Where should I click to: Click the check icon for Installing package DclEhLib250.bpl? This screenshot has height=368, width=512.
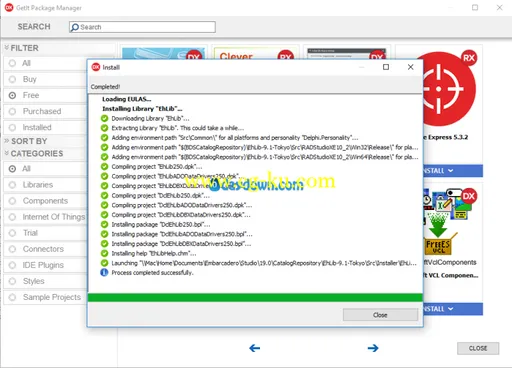pyautogui.click(x=104, y=224)
